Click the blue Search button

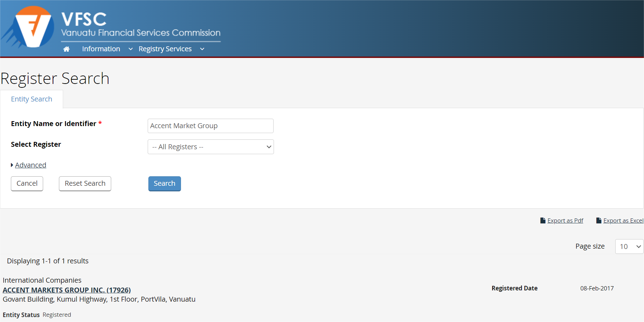click(x=165, y=184)
